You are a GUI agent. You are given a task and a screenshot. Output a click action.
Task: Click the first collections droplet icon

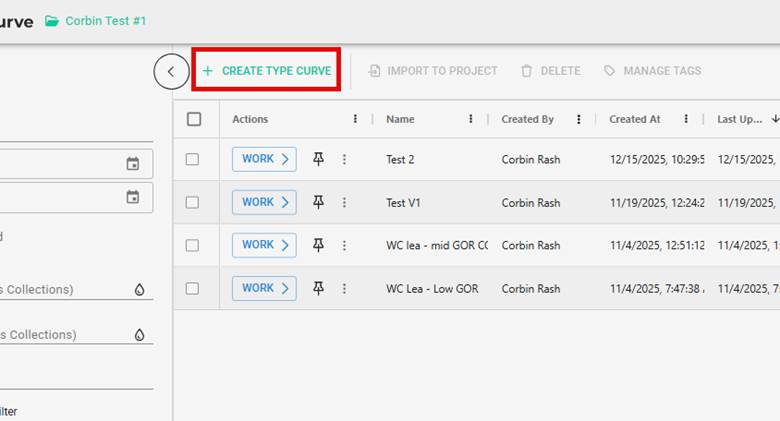click(139, 290)
